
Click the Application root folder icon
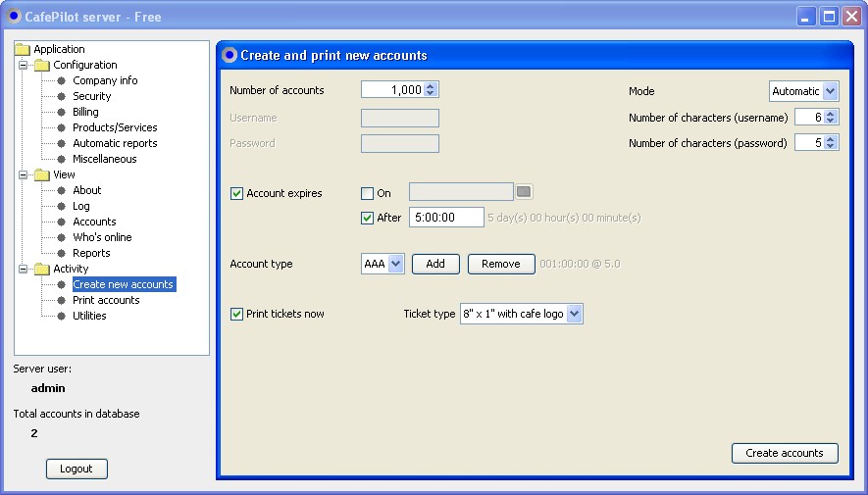23,49
